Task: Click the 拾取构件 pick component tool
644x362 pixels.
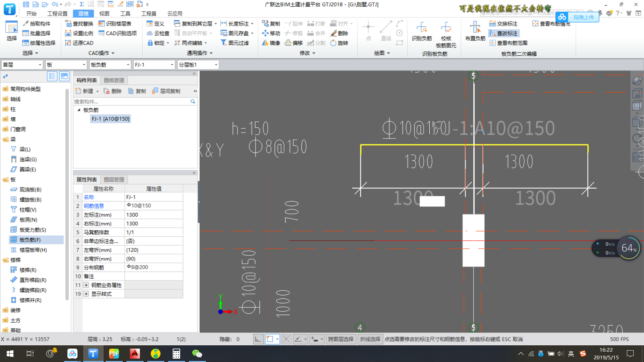Action: [x=37, y=23]
